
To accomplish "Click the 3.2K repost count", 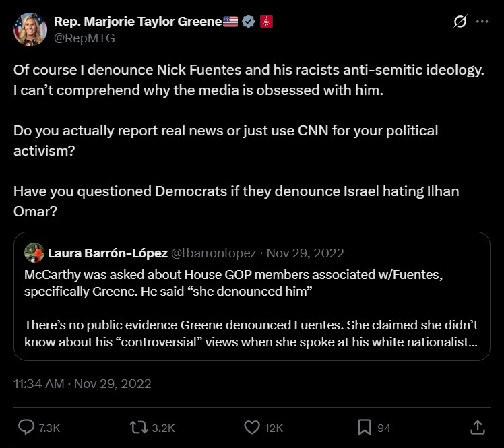I will (x=164, y=428).
